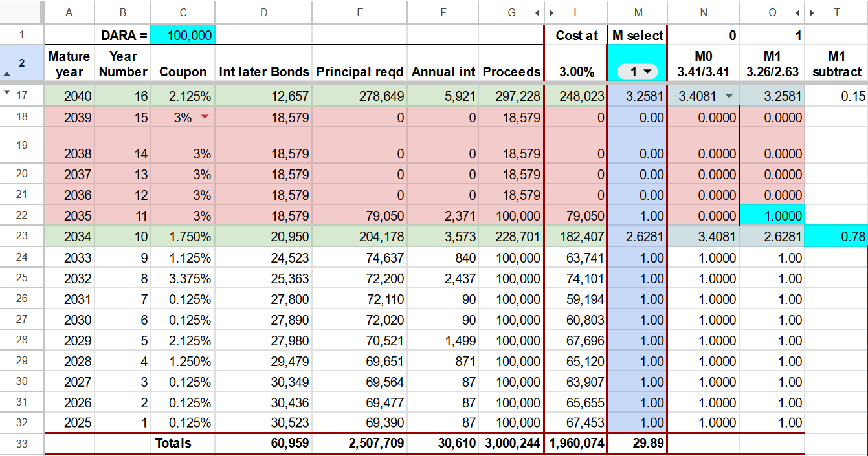Click hidden-columns right arrow beside column L header
The height and width of the screenshot is (456, 868).
[551, 12]
